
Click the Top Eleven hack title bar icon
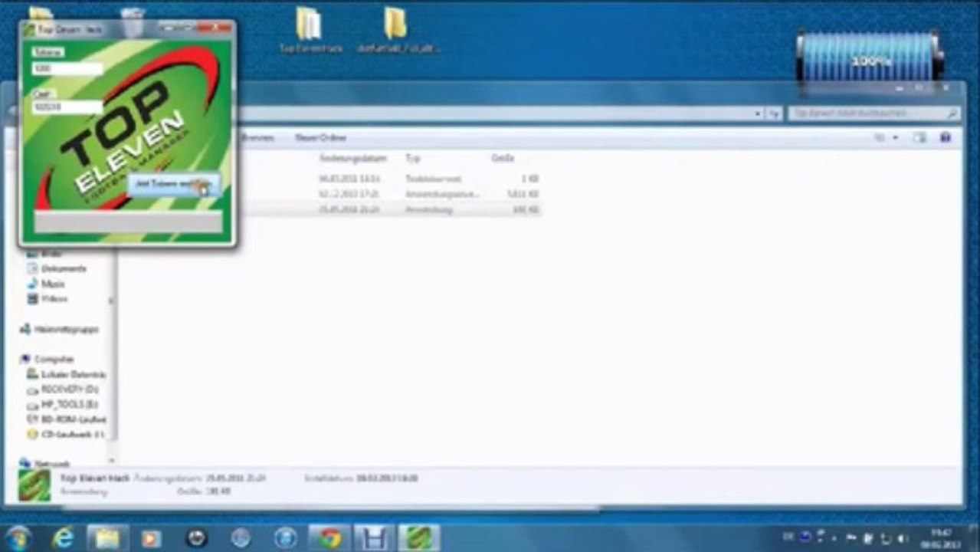30,31
